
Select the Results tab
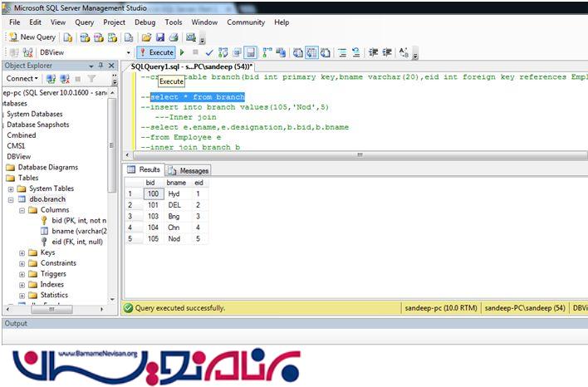pyautogui.click(x=145, y=170)
